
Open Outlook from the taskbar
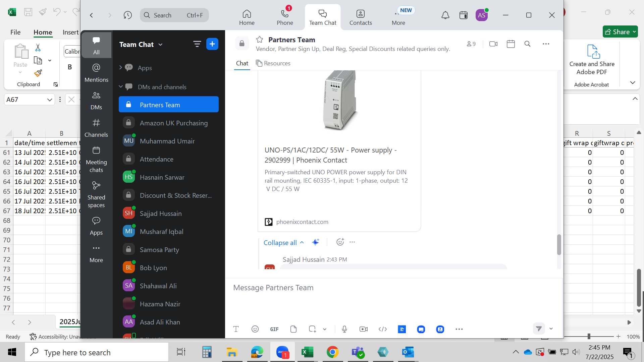[x=408, y=352]
